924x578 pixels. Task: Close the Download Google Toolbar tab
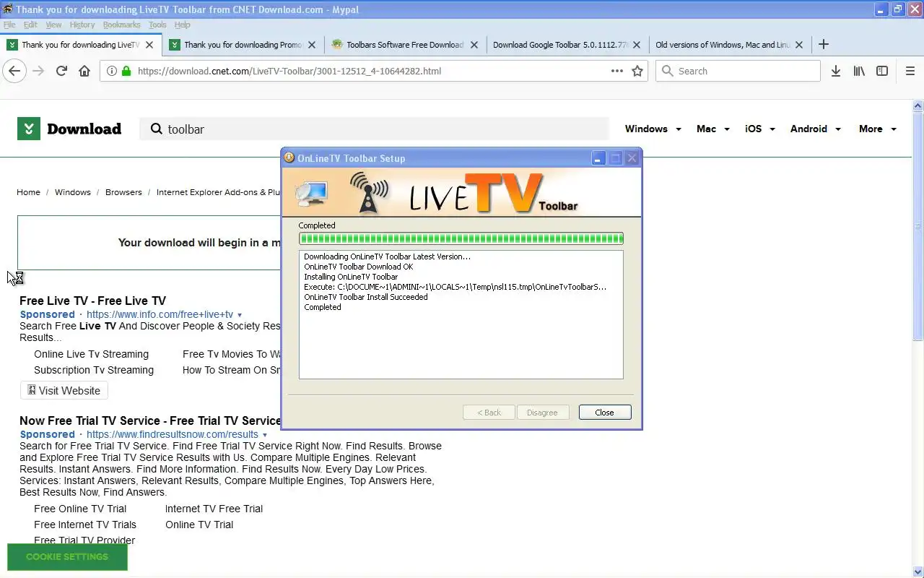tap(637, 44)
